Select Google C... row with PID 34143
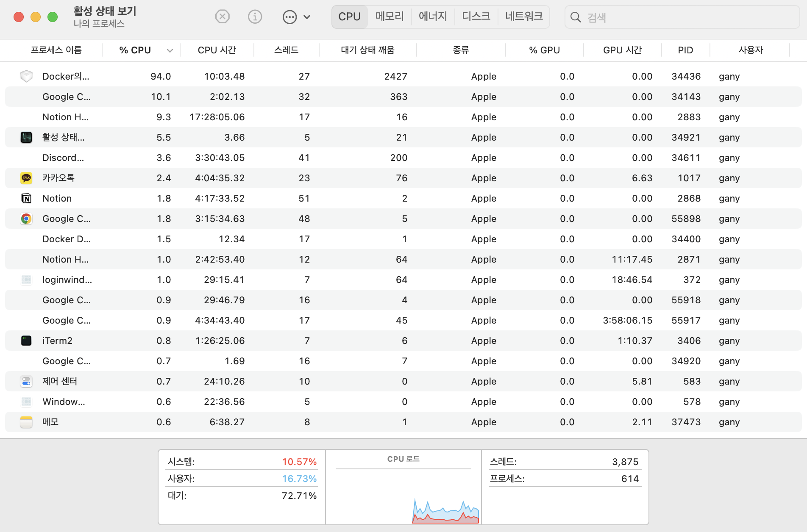 click(x=403, y=97)
